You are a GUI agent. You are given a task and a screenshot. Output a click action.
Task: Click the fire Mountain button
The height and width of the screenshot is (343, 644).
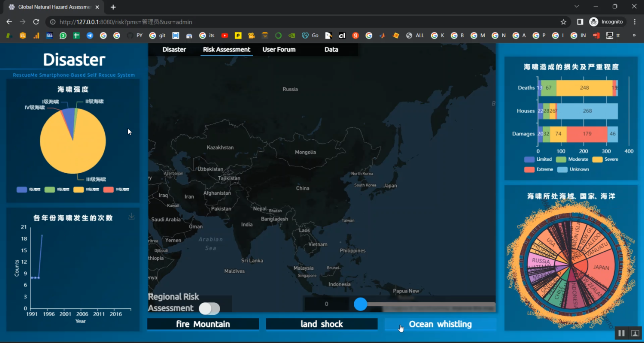[203, 324]
